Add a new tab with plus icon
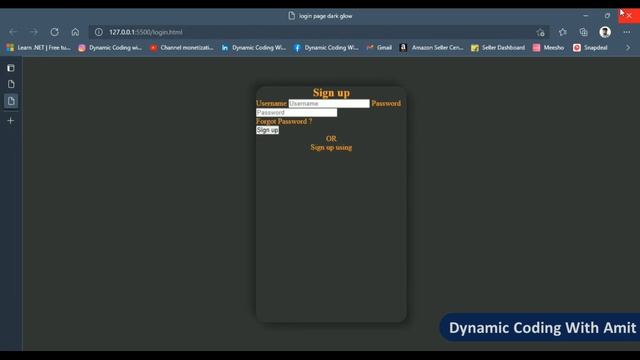 point(11,120)
